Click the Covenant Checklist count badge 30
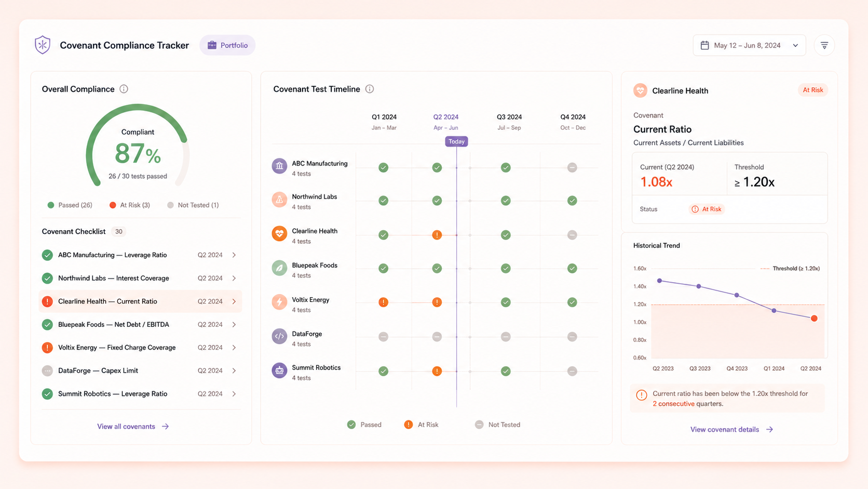868x489 pixels. [x=119, y=232]
